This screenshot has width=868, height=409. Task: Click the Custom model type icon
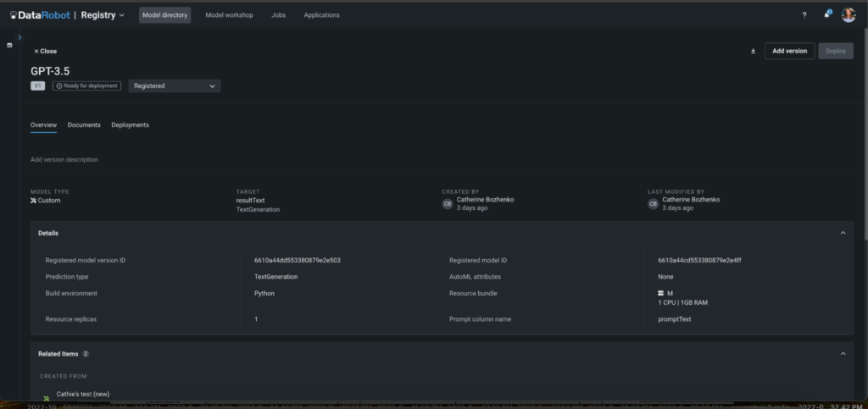point(34,201)
